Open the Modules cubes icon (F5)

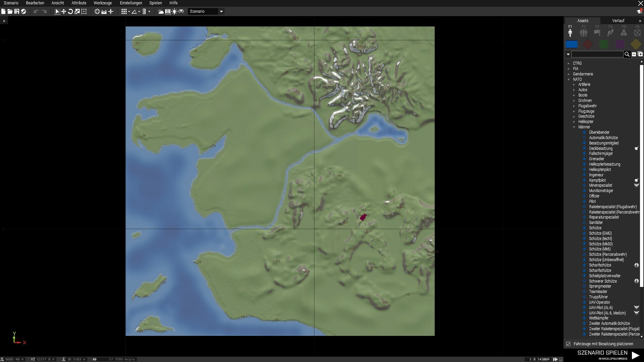(624, 33)
